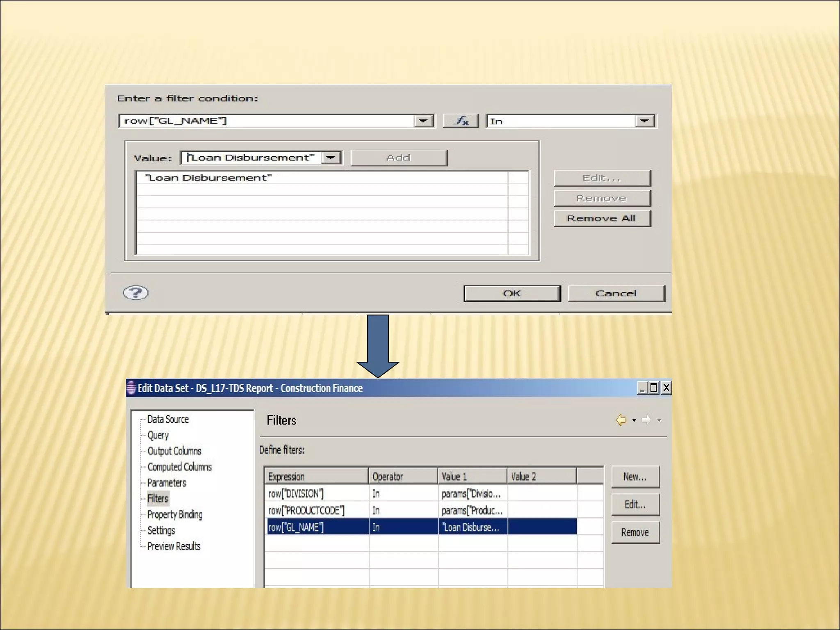Viewport: 840px width, 630px height.
Task: Open the back arrow history dropdown
Action: (x=634, y=420)
